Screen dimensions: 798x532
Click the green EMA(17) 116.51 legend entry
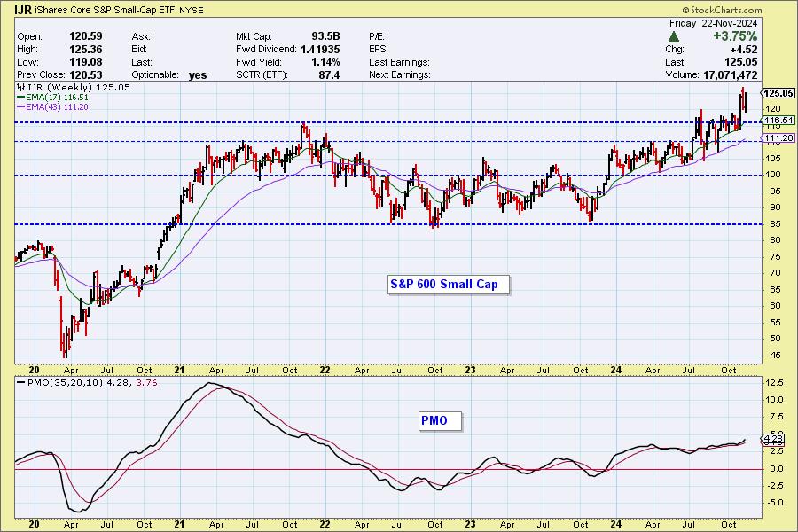tap(53, 97)
